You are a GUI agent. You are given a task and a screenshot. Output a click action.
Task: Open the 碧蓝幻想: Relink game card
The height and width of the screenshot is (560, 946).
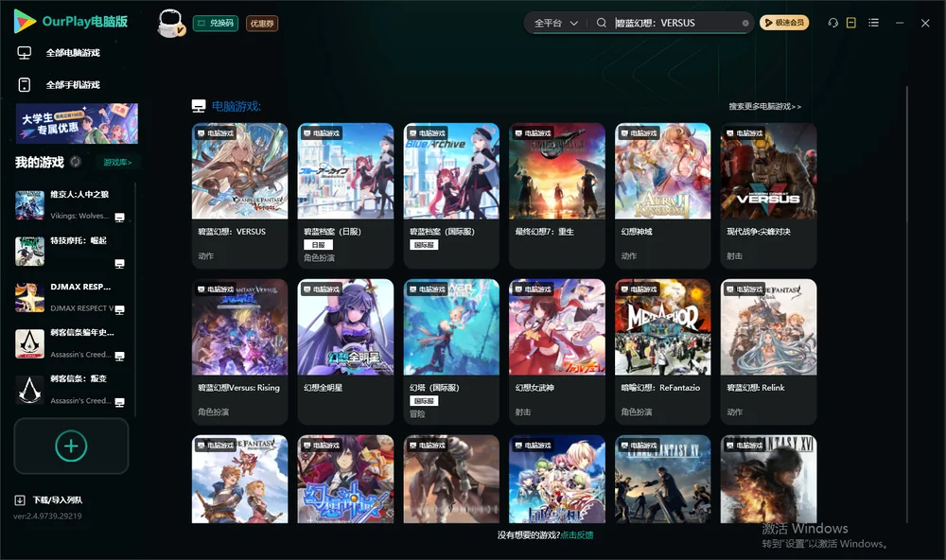[768, 352]
